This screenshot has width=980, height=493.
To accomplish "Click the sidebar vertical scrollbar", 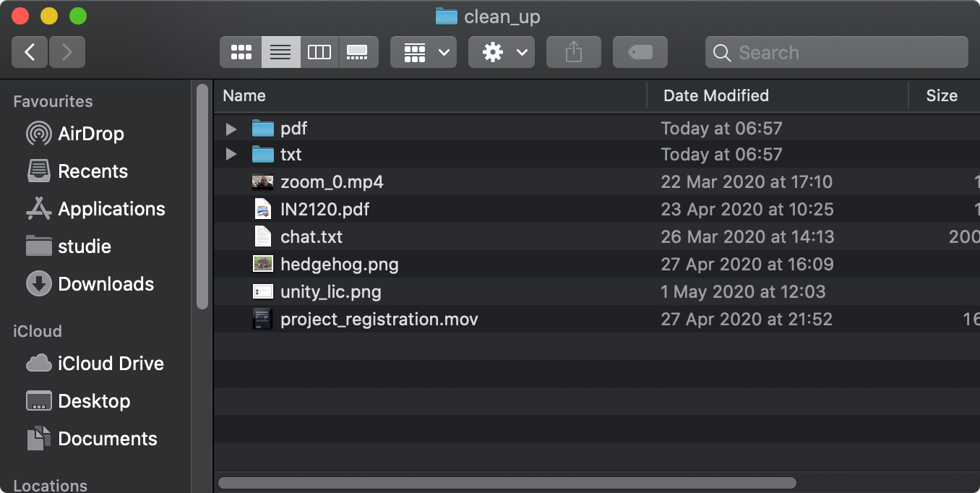I will (202, 197).
